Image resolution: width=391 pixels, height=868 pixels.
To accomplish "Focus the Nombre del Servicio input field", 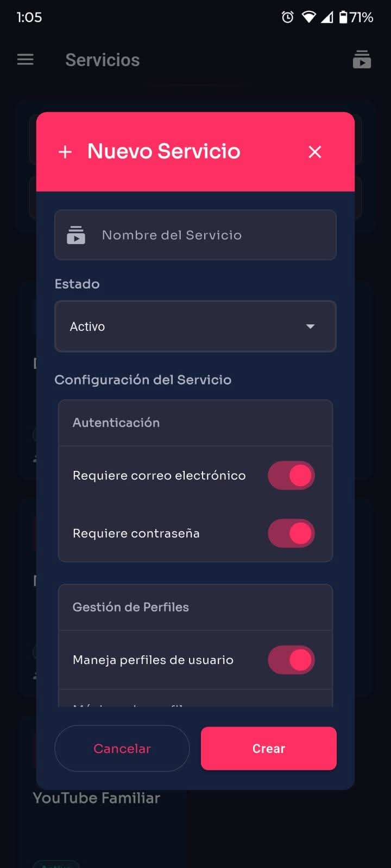I will pyautogui.click(x=206, y=235).
